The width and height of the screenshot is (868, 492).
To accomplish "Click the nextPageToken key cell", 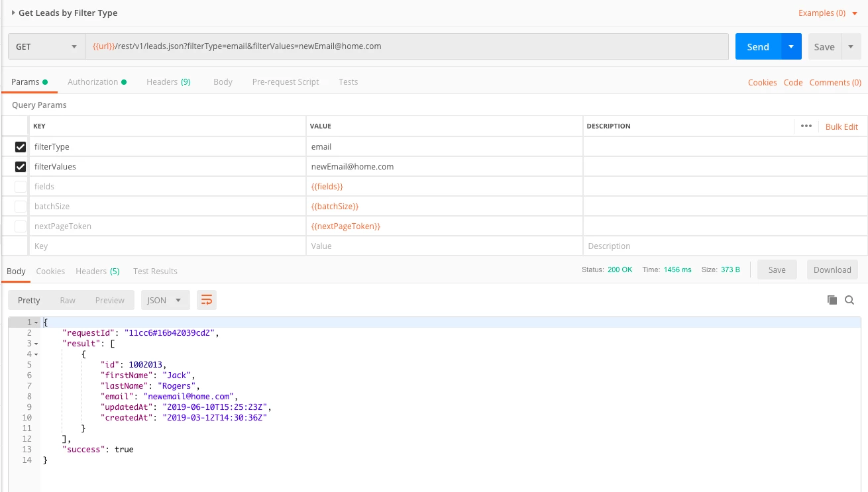I will pos(167,226).
